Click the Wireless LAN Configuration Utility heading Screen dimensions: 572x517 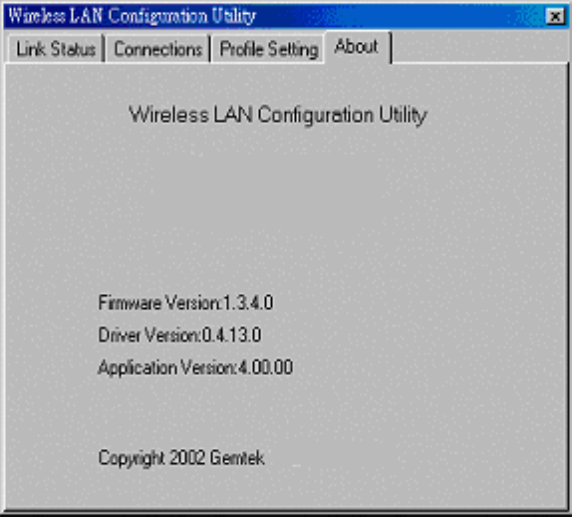[x=278, y=115]
